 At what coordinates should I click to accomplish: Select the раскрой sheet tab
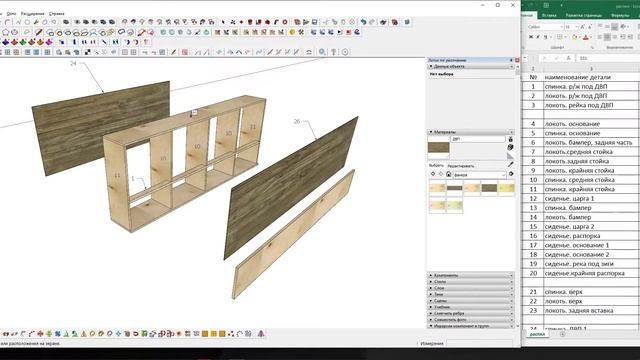point(537,334)
